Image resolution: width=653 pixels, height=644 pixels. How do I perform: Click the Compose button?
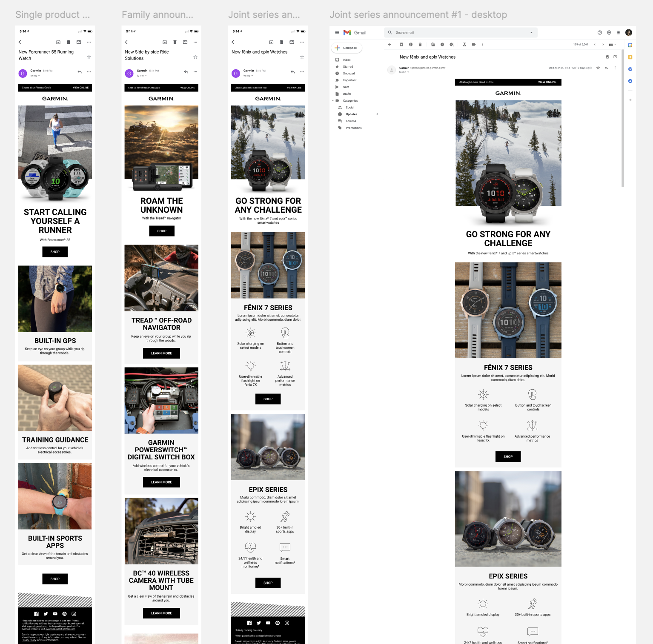(347, 48)
